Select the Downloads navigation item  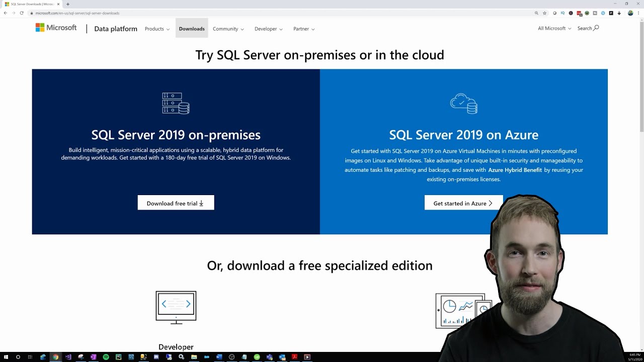[x=192, y=29]
